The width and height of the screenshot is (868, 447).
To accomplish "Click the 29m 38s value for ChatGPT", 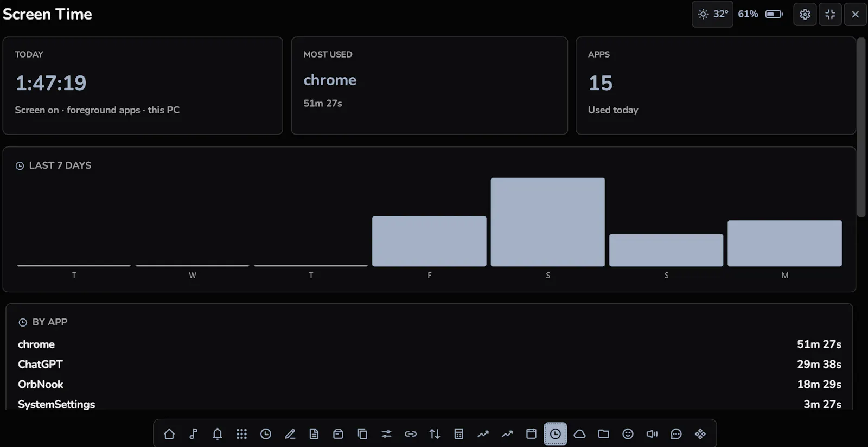I will click(x=819, y=365).
